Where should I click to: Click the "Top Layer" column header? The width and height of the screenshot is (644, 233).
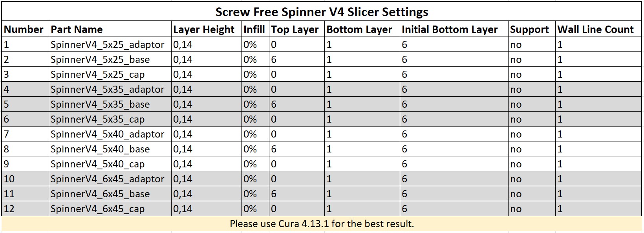coord(295,29)
